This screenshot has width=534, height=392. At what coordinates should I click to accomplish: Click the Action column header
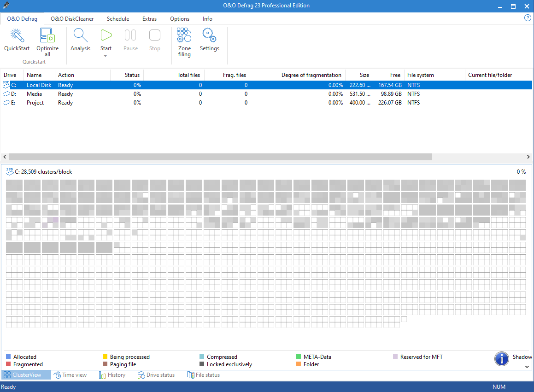point(83,75)
